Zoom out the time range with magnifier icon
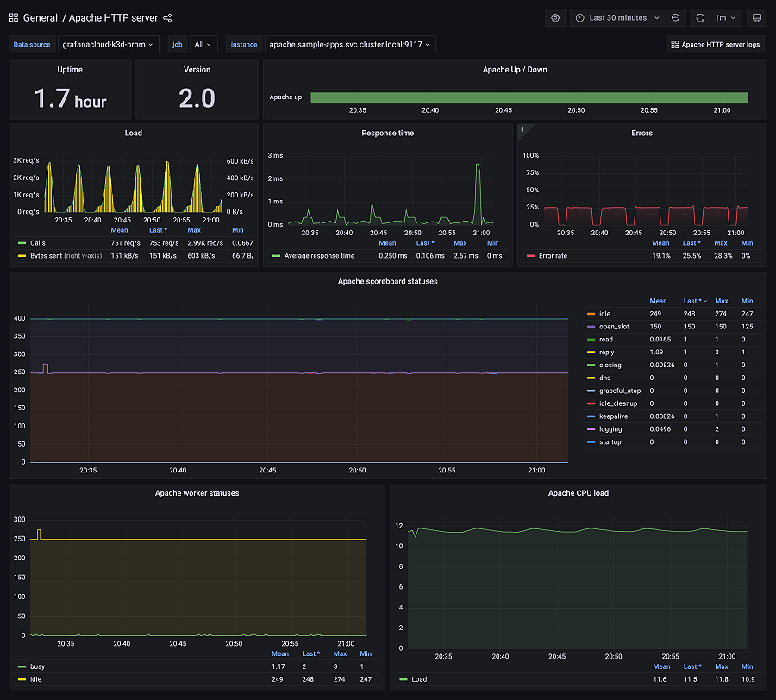 [674, 18]
